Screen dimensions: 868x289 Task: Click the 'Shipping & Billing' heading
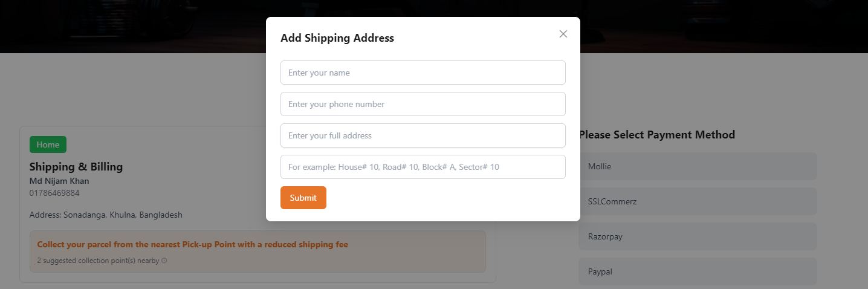pyautogui.click(x=76, y=167)
